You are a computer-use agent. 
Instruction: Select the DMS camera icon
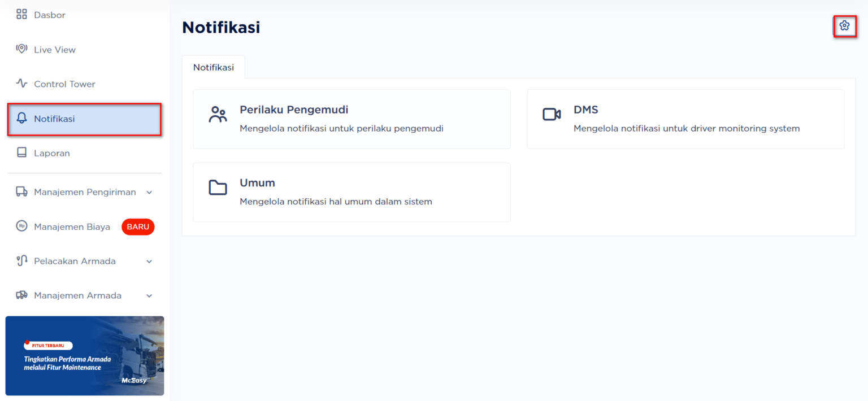[551, 113]
